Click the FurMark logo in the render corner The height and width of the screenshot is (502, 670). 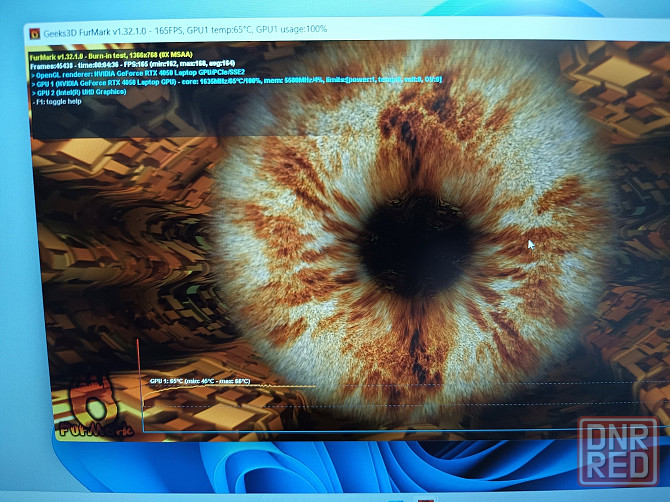93,407
